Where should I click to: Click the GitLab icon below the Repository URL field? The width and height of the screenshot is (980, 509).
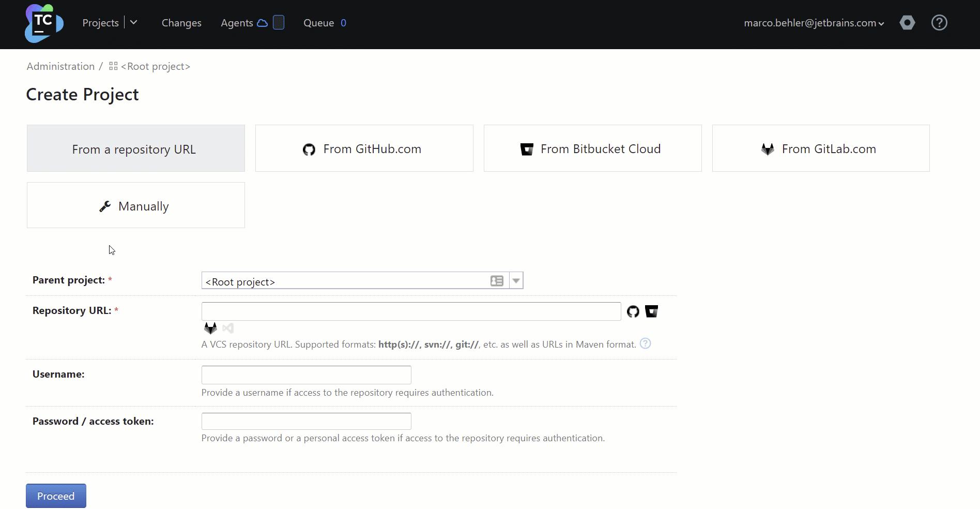pos(210,328)
